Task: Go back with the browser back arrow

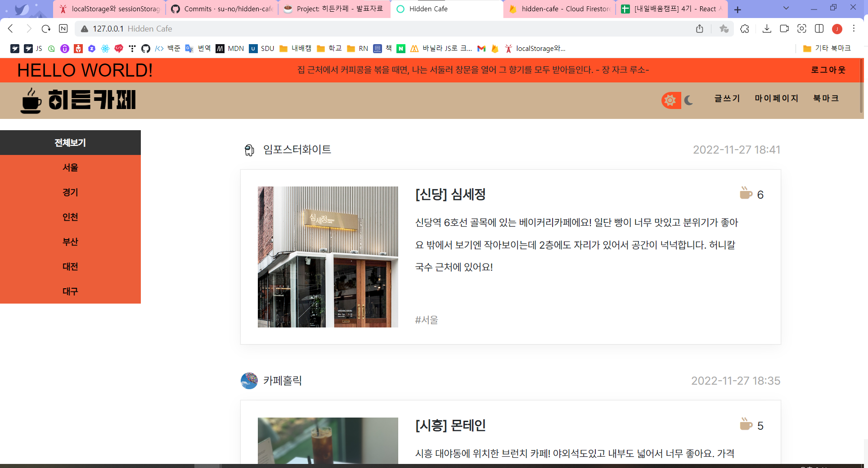Action: pyautogui.click(x=11, y=29)
